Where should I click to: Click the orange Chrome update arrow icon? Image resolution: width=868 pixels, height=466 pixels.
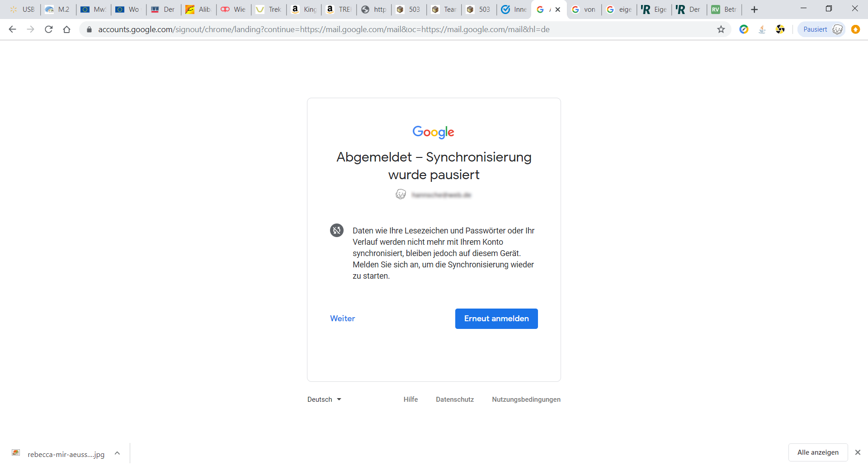(x=856, y=29)
